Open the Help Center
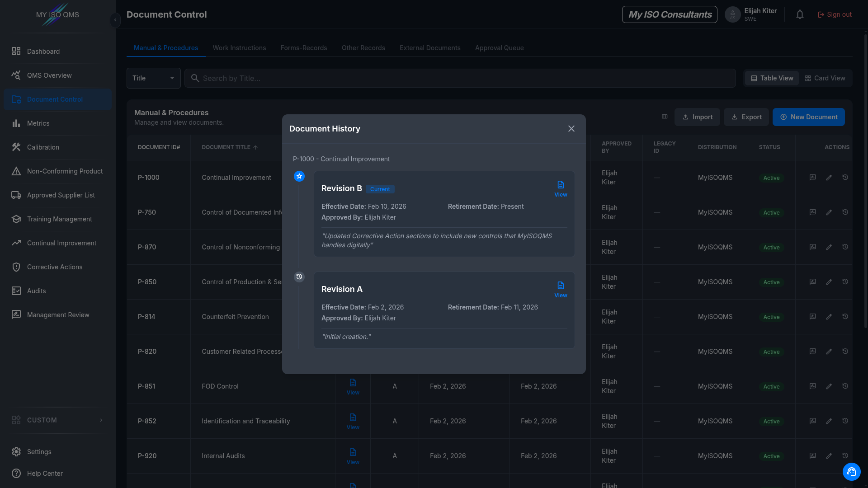The image size is (868, 488). coord(57,474)
